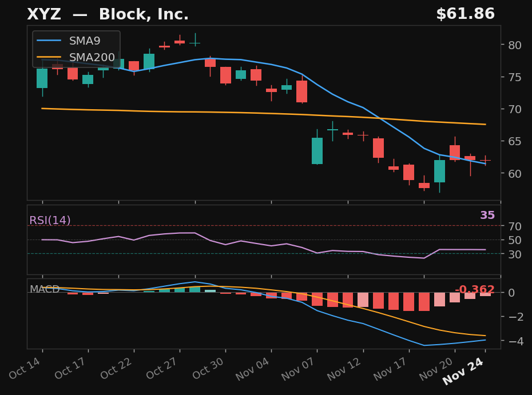Click the Oct 27 date label
This screenshot has width=532, height=395.
(x=162, y=368)
